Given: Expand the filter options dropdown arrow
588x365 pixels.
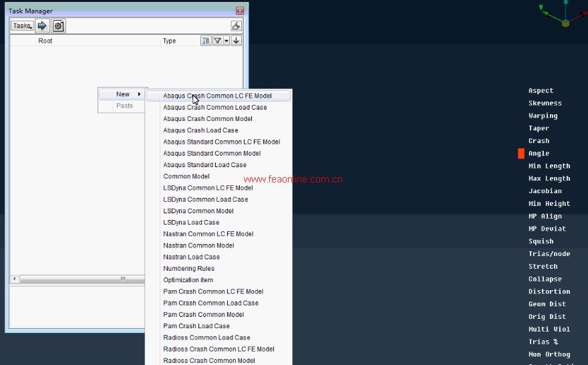Looking at the screenshot, I should (227, 41).
